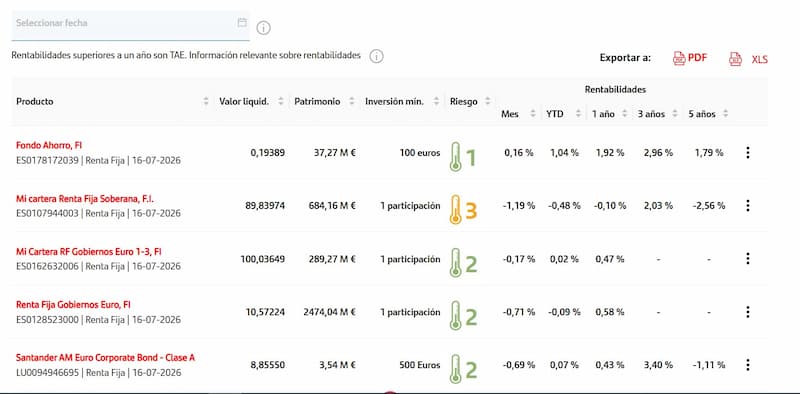Select patrimonio 684,16 M € cell
Viewport: 800px width, 394px height.
tap(332, 206)
